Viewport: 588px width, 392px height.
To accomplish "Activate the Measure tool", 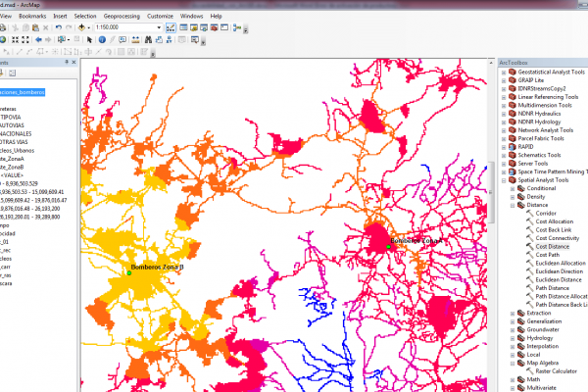I will coord(135,39).
